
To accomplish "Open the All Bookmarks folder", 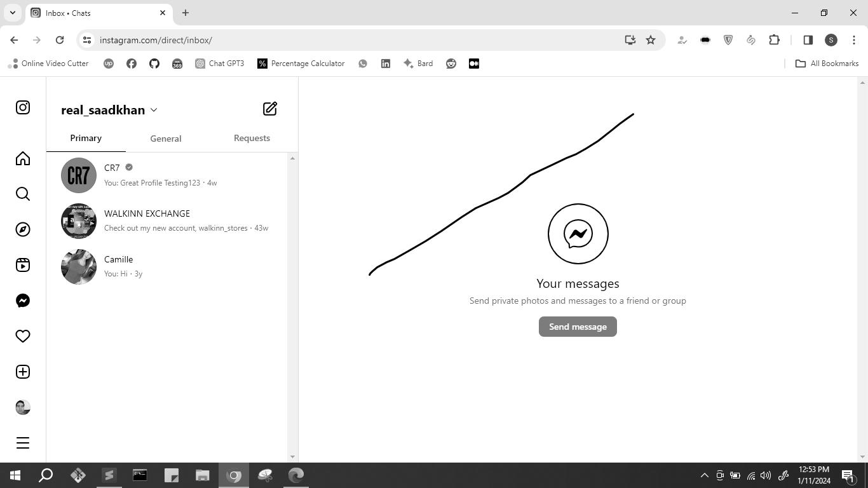I will click(827, 64).
